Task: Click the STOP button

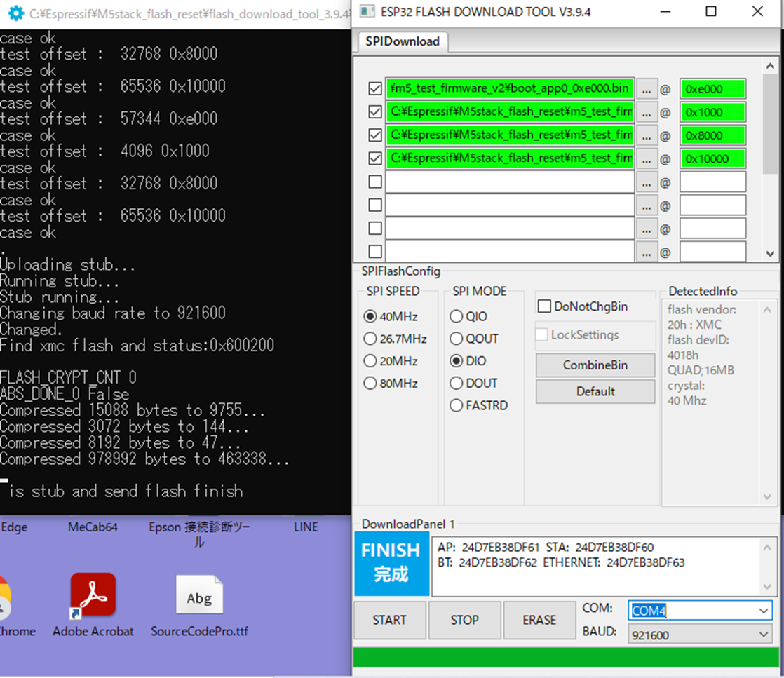Action: (464, 620)
